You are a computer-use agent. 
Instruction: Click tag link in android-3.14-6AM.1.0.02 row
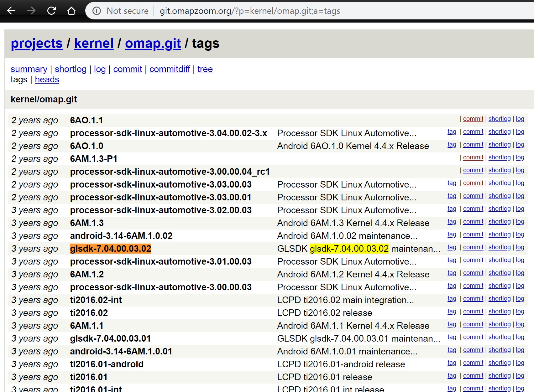click(452, 234)
